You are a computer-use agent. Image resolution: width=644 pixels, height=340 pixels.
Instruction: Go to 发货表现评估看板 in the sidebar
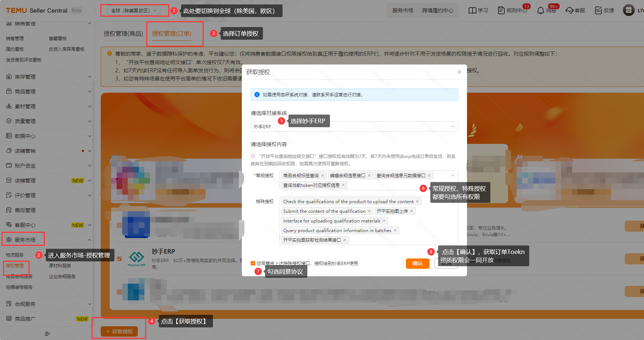[x=24, y=60]
